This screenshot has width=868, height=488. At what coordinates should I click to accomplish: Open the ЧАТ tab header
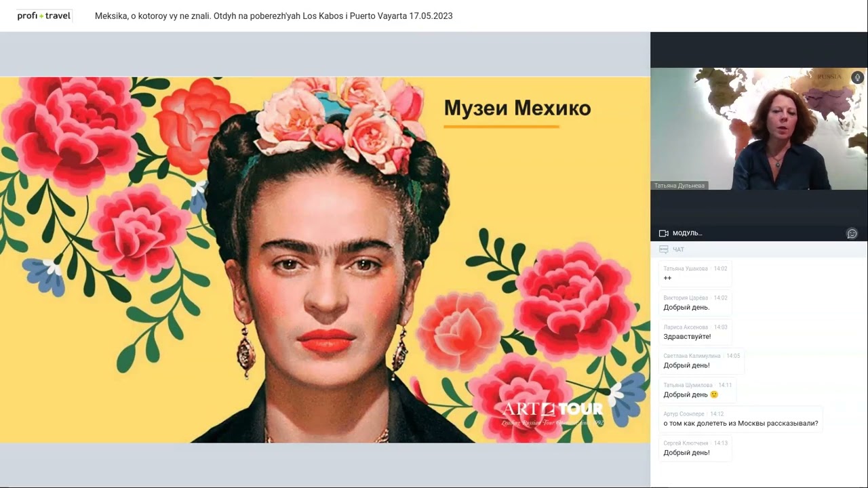(678, 249)
